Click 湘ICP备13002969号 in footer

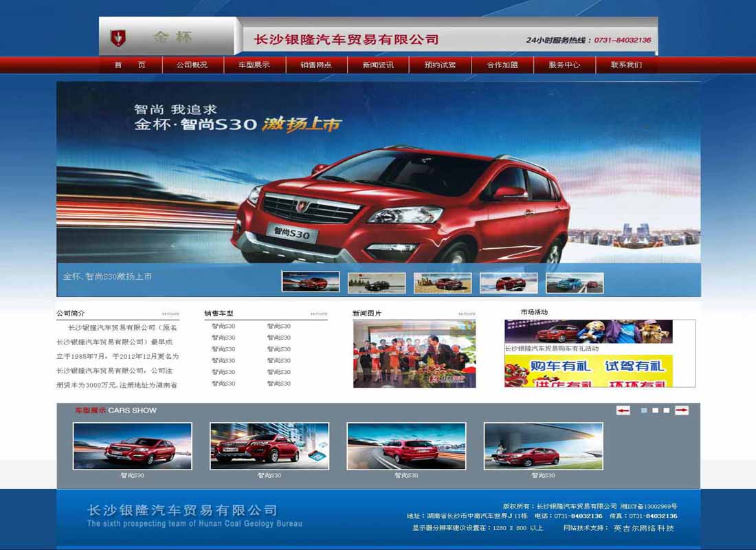649,506
